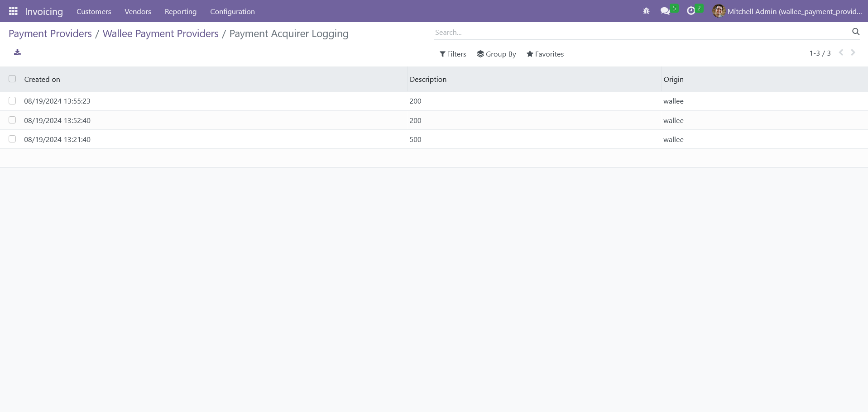Go to next page arrow
Image resolution: width=868 pixels, height=412 pixels.
(x=853, y=53)
